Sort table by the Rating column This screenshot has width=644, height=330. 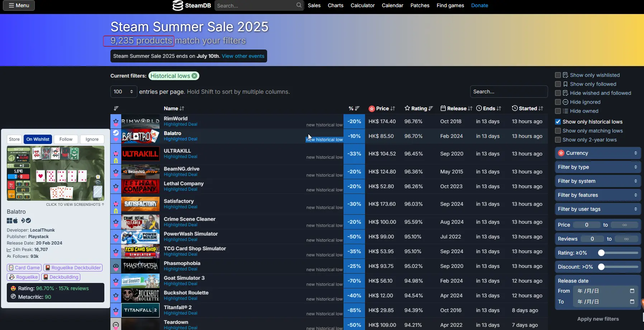419,108
